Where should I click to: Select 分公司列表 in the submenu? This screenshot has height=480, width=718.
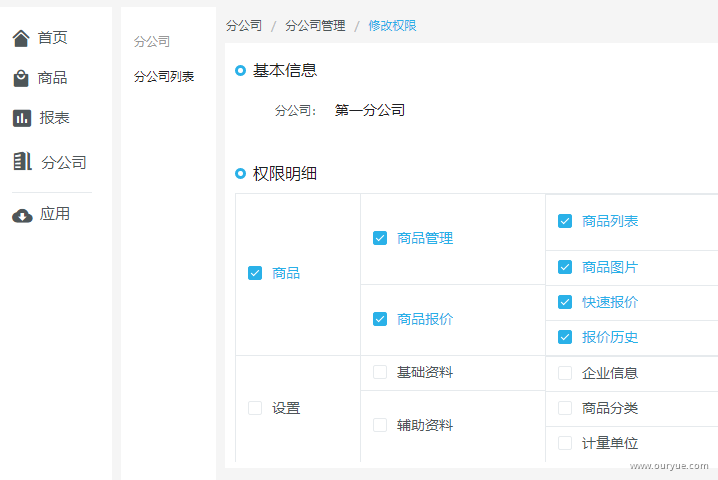click(x=164, y=76)
